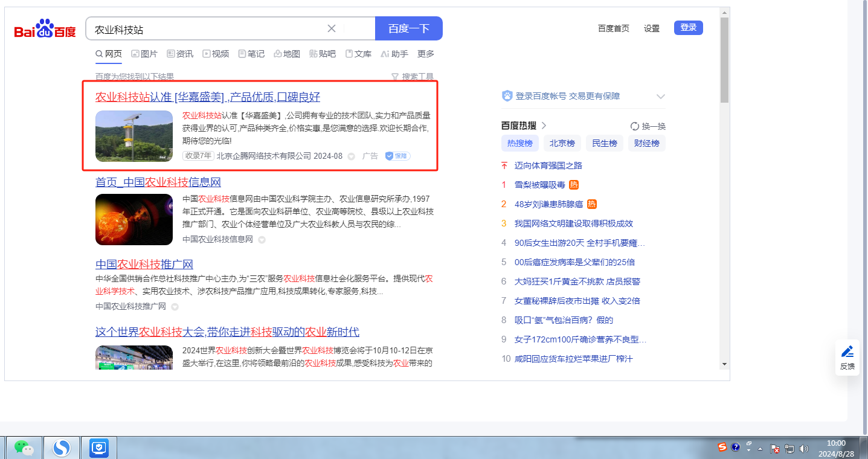The image size is (868, 459).
Task: Switch to the 图片 search tab
Action: coord(144,54)
